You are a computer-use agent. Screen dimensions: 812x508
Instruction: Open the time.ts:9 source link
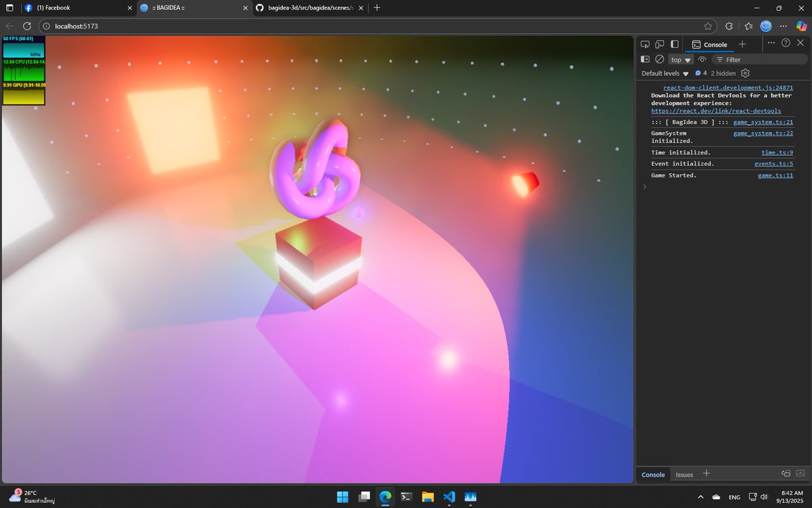coord(777,152)
